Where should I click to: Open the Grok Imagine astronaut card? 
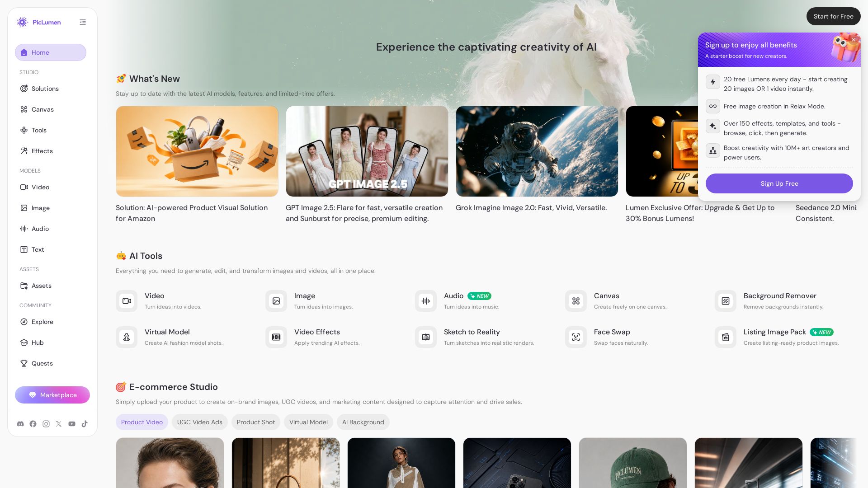[537, 151]
